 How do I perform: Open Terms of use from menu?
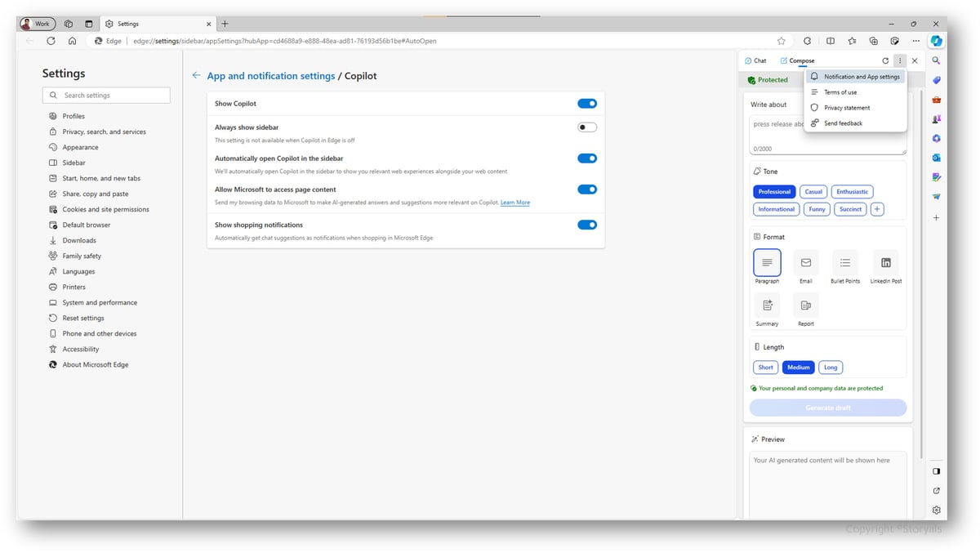(855, 92)
